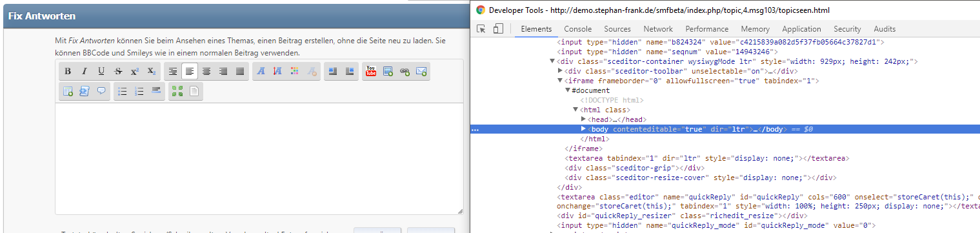Open the Memory tab
This screenshot has width=980, height=233.
point(755,29)
